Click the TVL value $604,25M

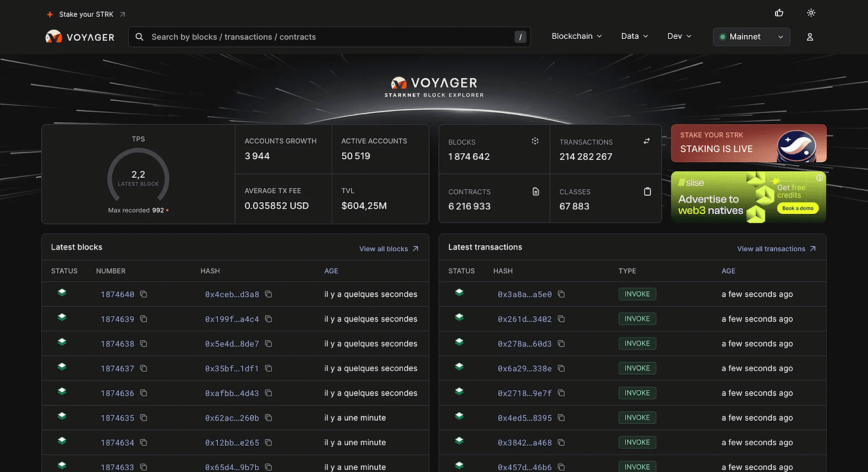pos(364,206)
